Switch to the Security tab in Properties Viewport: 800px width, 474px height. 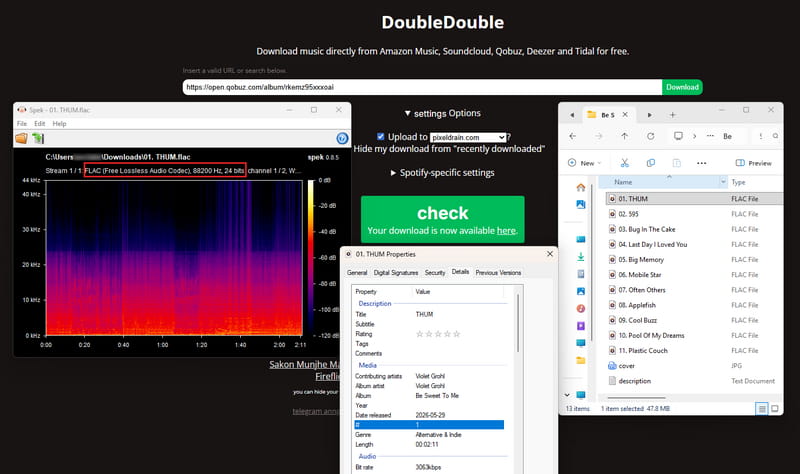pos(435,272)
